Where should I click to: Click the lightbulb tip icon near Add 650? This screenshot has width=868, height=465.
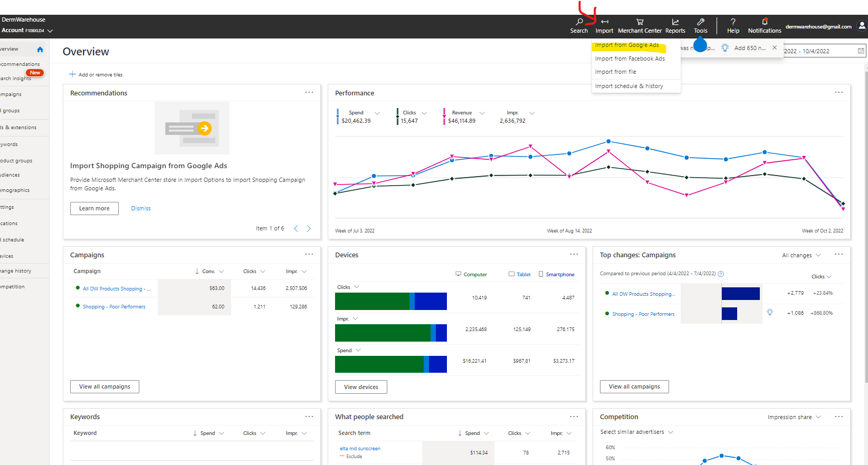pos(725,47)
